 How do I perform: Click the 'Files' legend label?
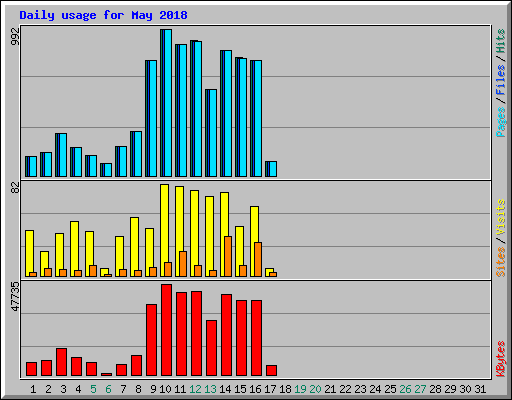pyautogui.click(x=501, y=80)
